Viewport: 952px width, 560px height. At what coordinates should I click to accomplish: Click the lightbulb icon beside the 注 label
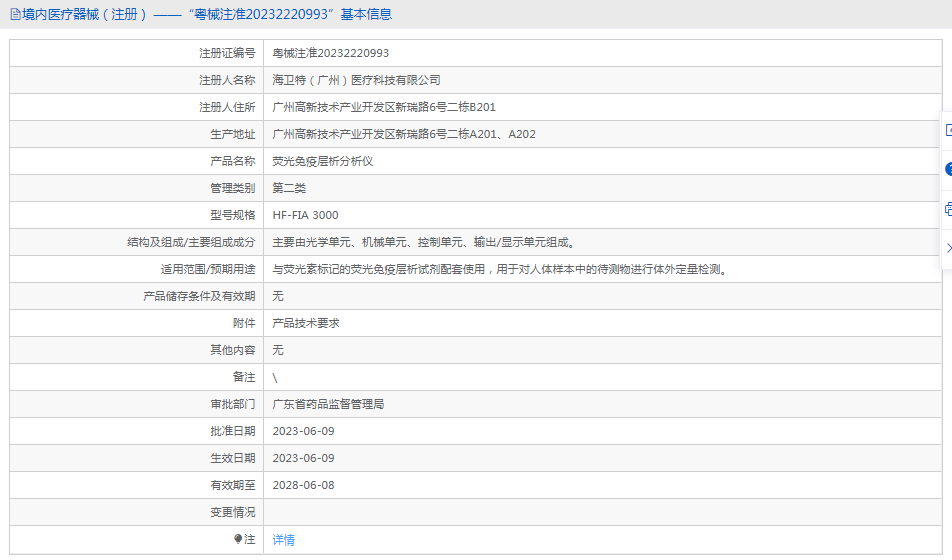238,539
